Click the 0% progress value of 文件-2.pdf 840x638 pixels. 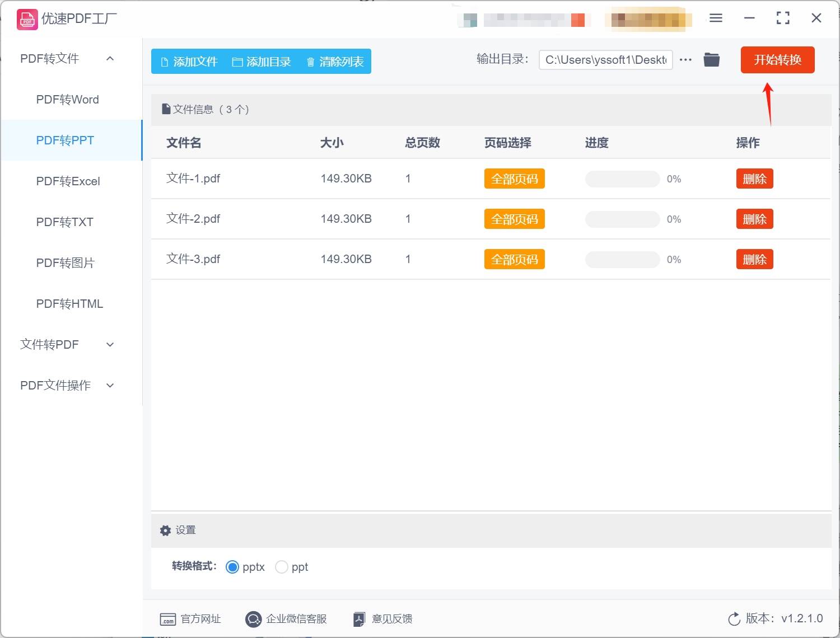point(674,219)
